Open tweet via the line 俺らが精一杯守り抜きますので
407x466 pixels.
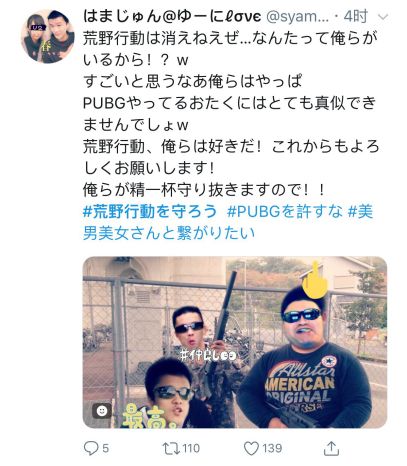click(204, 190)
